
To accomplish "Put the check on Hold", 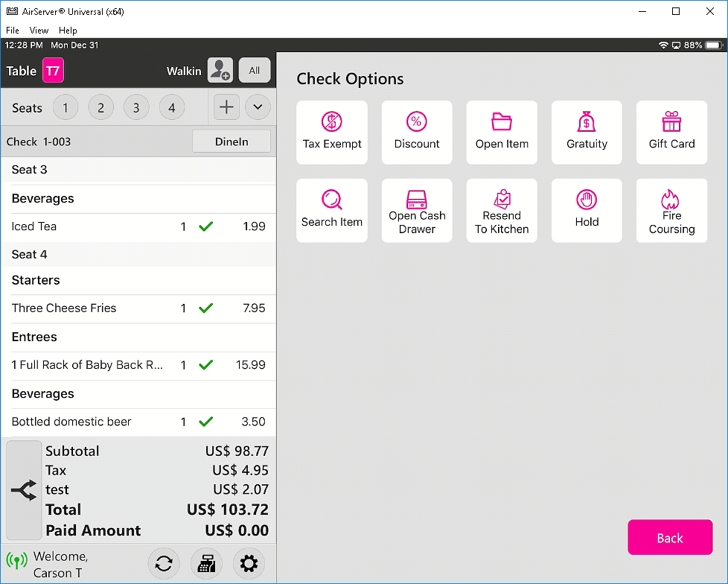I will (587, 210).
